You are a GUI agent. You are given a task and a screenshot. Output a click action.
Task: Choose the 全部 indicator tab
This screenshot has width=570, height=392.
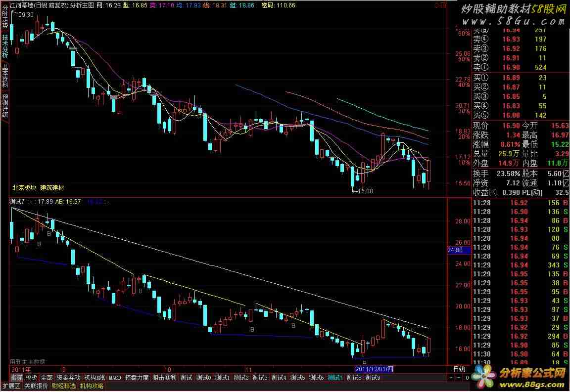coord(47,378)
